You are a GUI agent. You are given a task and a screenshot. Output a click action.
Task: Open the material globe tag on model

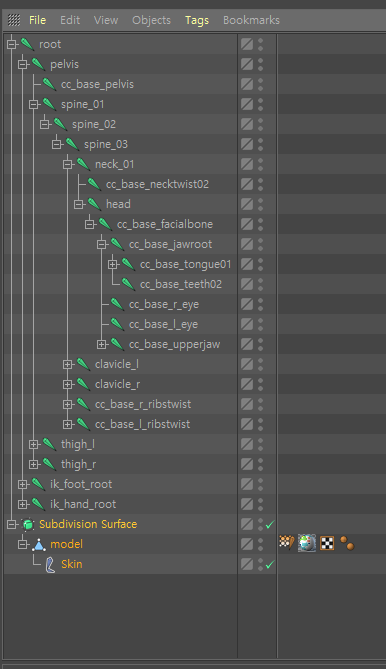(x=307, y=544)
